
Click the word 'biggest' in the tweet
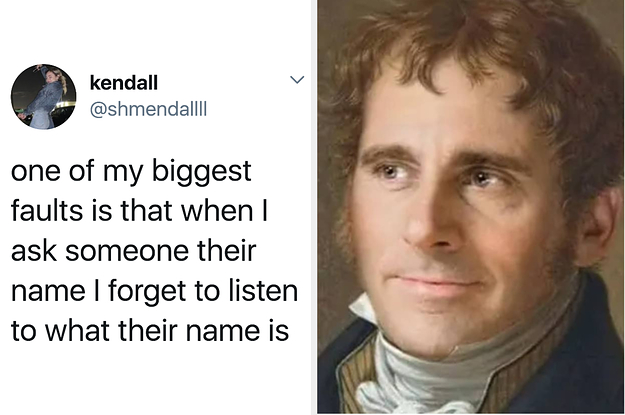[x=202, y=172]
